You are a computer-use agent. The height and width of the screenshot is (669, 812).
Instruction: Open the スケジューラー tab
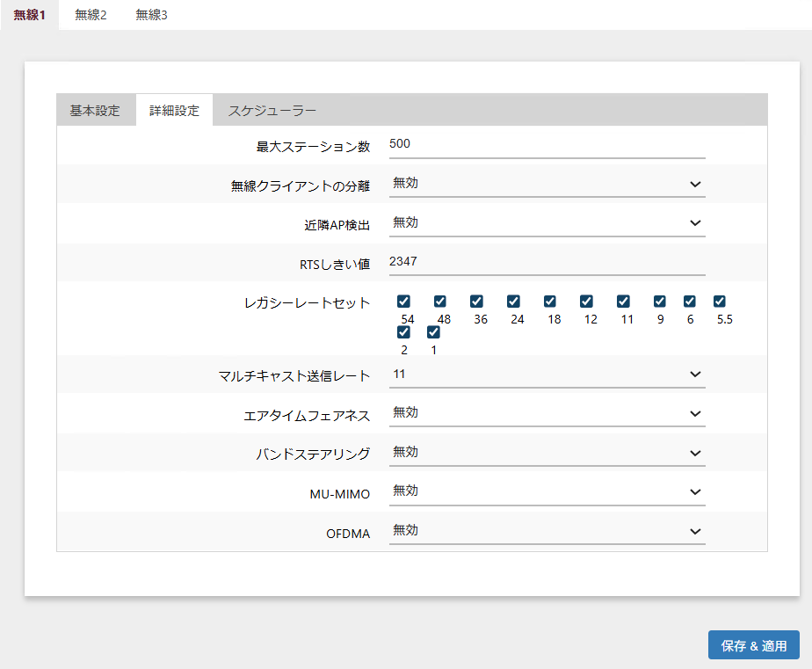click(272, 111)
